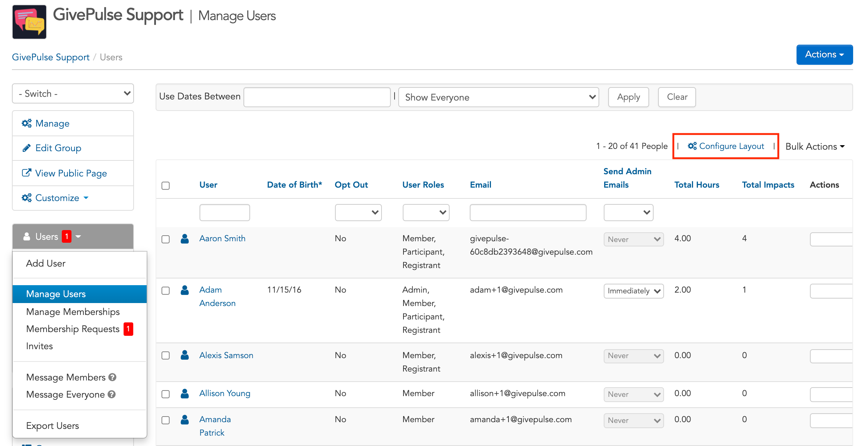Click the Edit Group pencil icon
The height and width of the screenshot is (446, 868).
(26, 148)
